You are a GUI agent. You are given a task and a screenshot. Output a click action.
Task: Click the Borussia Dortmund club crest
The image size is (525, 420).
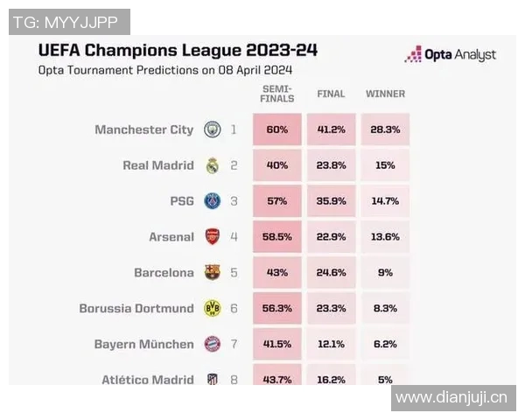[212, 308]
